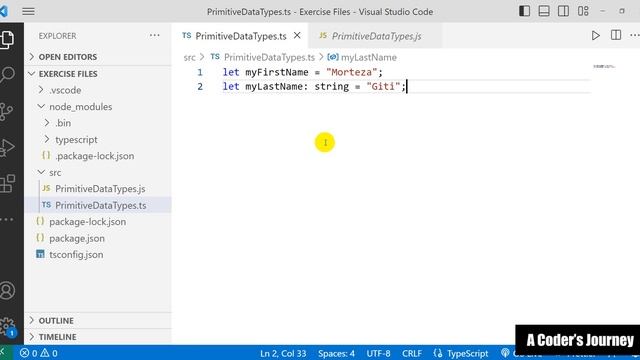Image resolution: width=640 pixels, height=360 pixels.
Task: Open .package-lock.json in node_modules
Action: 98,156
